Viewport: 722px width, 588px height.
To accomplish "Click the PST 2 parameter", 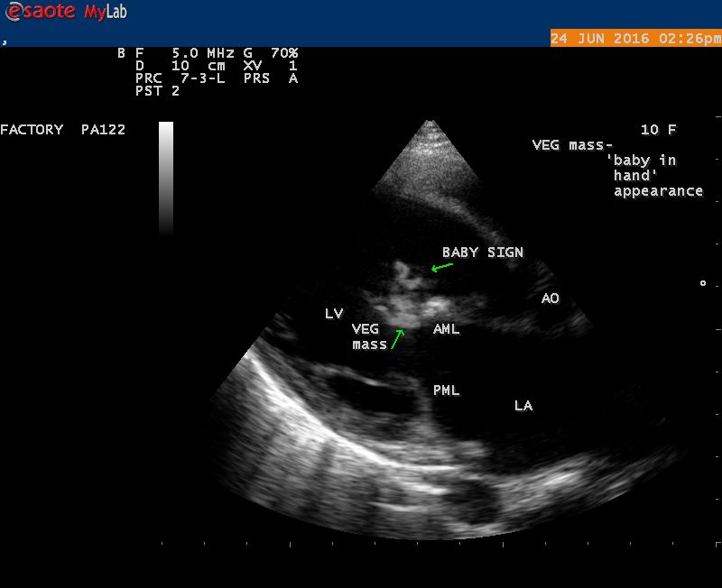I will (x=157, y=91).
